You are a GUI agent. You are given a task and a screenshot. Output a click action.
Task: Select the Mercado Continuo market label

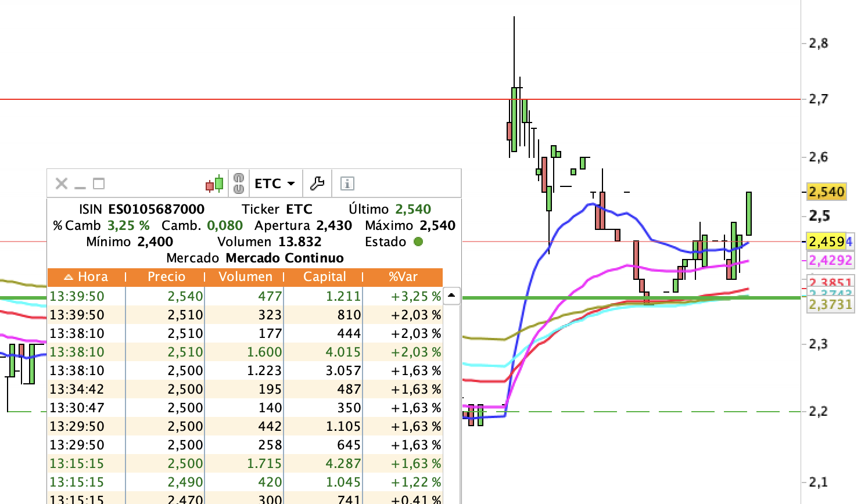(x=285, y=258)
